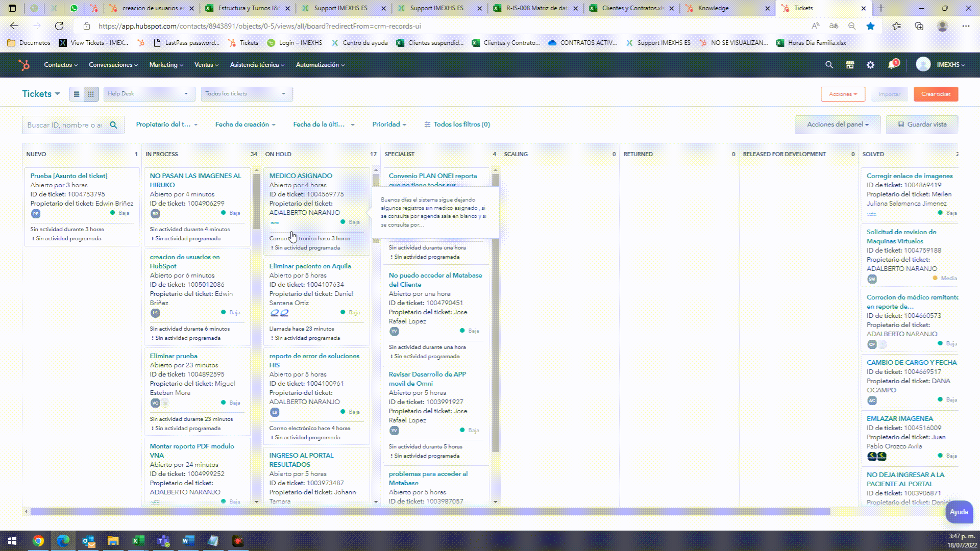Open Todos los filtros panel
This screenshot has width=980, height=551.
457,124
